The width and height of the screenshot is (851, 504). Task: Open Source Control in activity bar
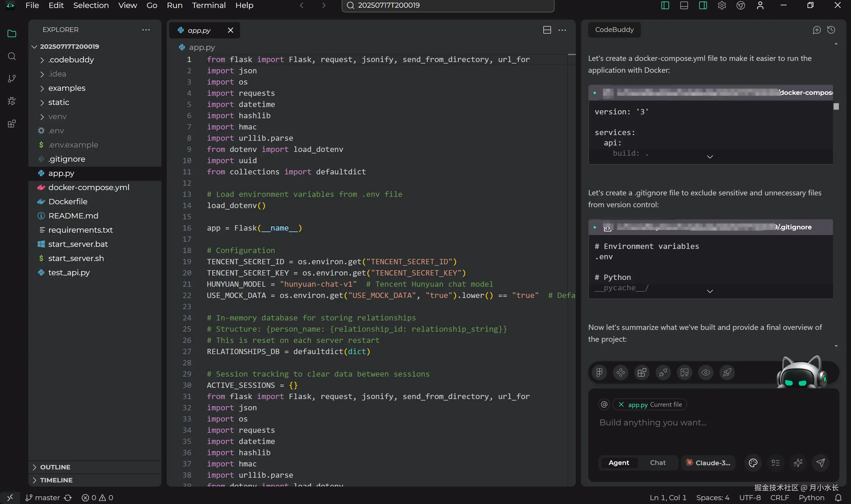pyautogui.click(x=12, y=78)
